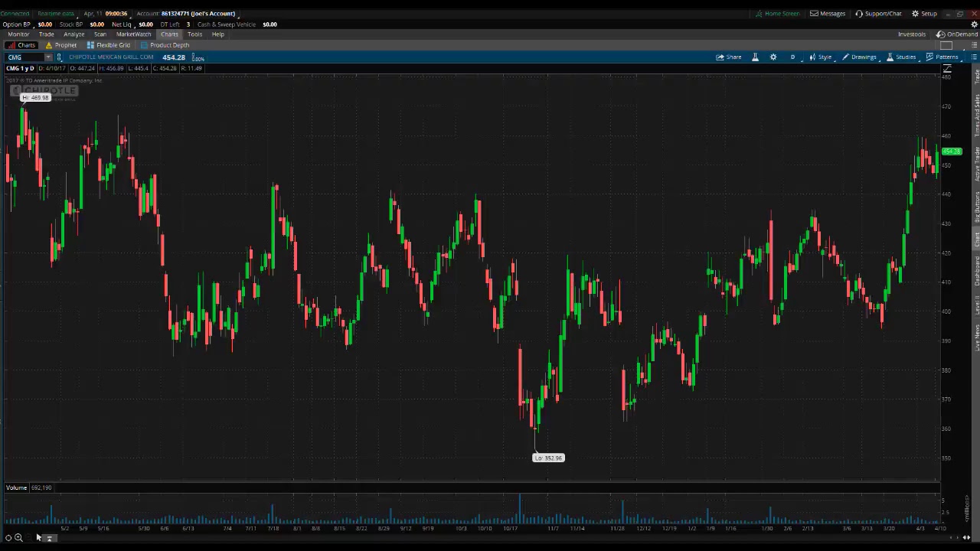Viewport: 980px width, 551px height.
Task: Open the Setup menu
Action: pos(924,14)
